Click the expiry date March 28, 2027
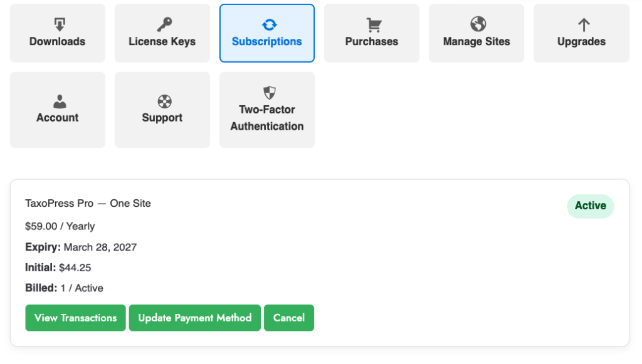Image resolution: width=642 pixels, height=364 pixels. pyautogui.click(x=100, y=247)
